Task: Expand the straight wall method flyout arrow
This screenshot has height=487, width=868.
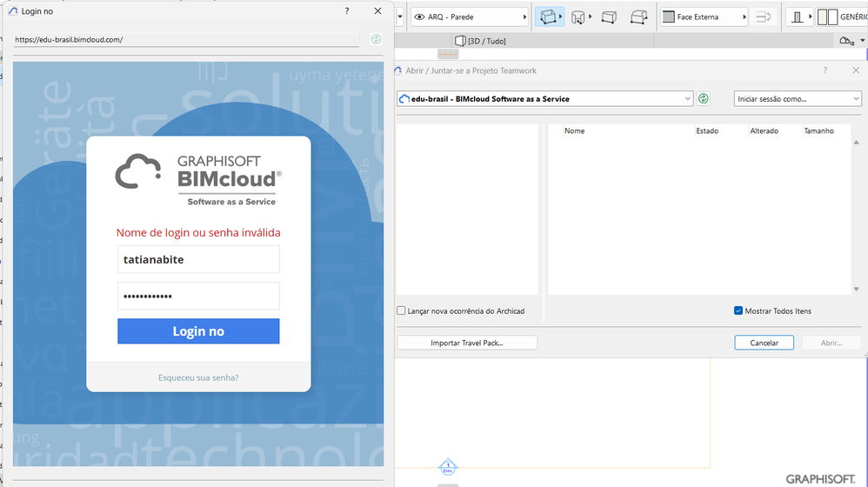Action: 560,17
